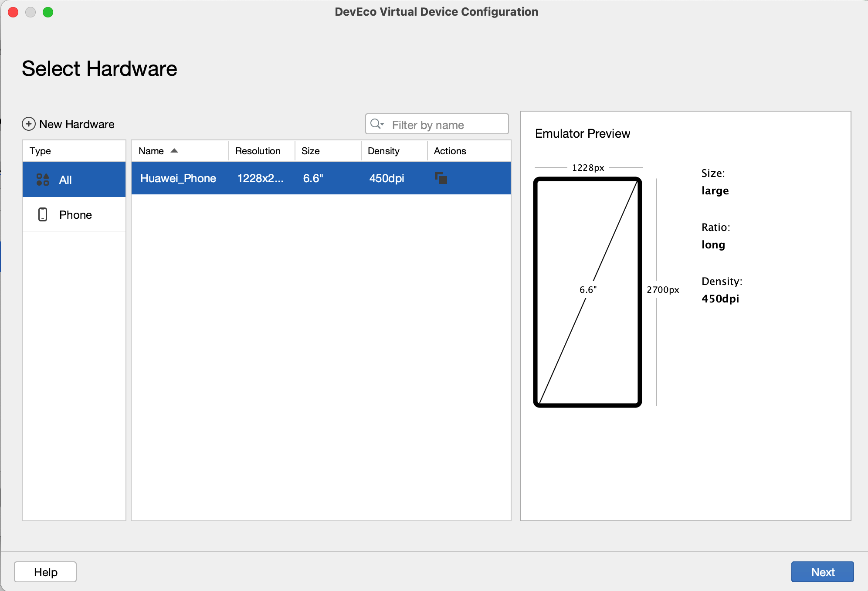Click the Filter by name input field
This screenshot has width=868, height=591.
[437, 124]
